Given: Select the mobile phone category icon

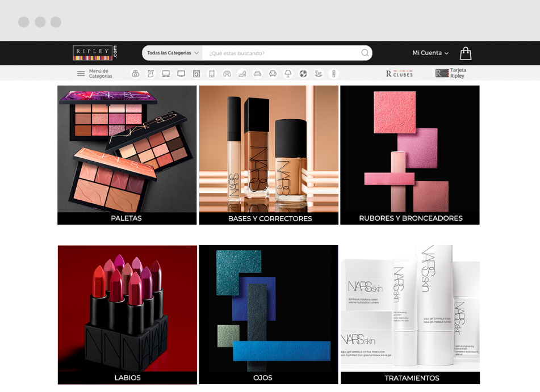Looking at the screenshot, I should (212, 74).
